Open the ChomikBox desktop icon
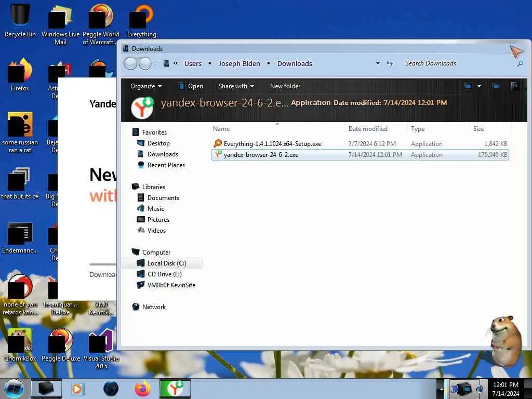 [x=20, y=345]
